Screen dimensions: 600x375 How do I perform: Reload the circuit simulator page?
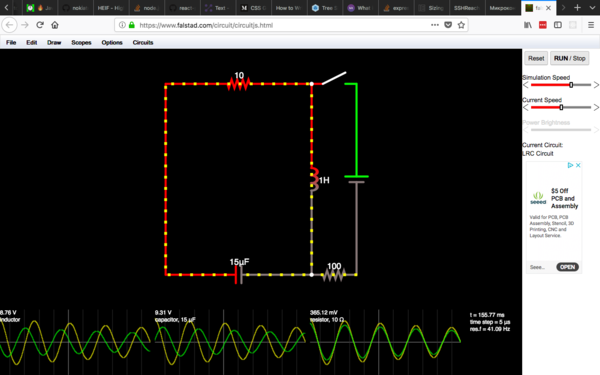[40, 25]
